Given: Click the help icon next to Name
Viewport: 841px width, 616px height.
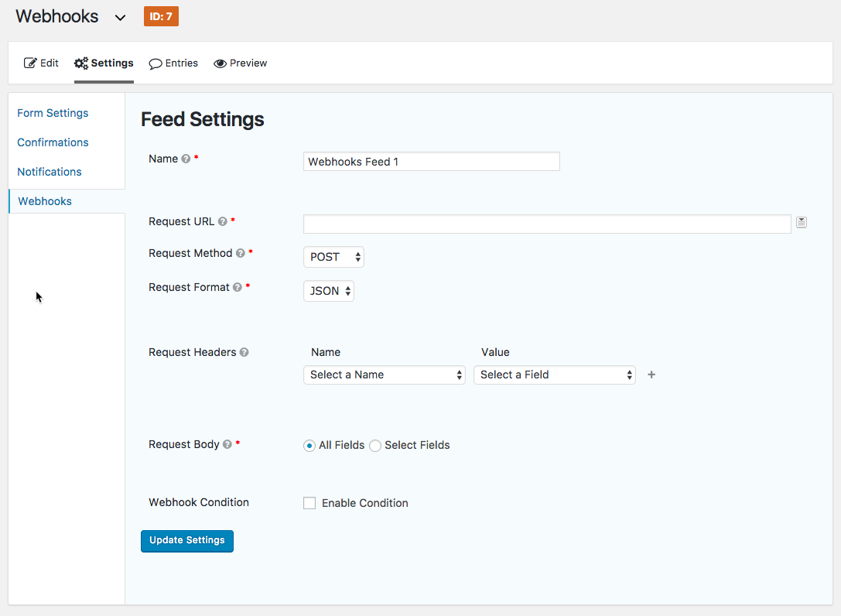Looking at the screenshot, I should (x=183, y=159).
